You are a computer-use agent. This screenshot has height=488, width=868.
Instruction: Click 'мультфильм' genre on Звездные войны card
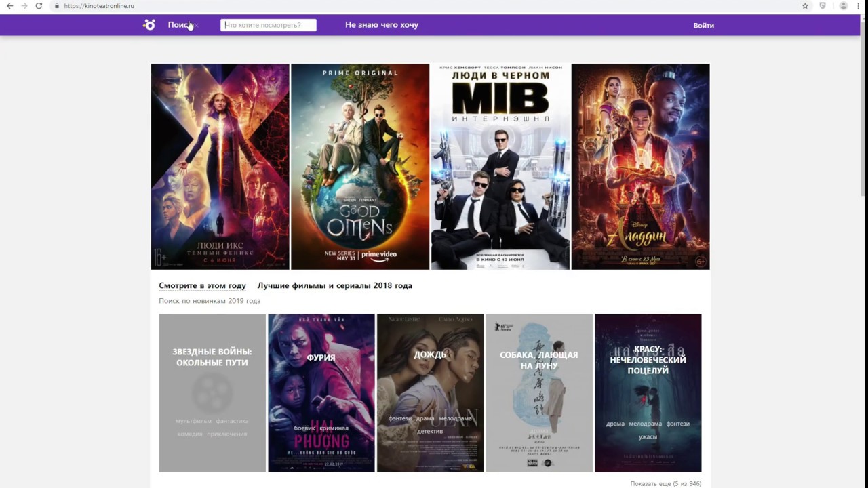[x=193, y=421]
